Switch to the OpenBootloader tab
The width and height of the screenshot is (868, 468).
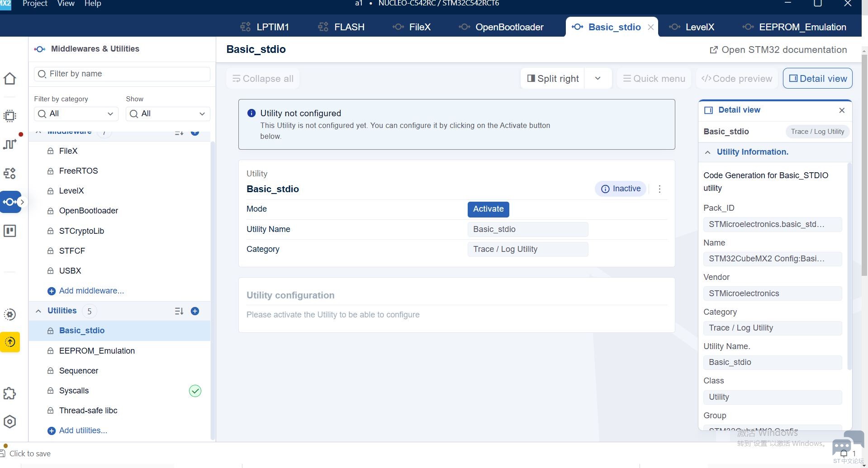tap(501, 27)
